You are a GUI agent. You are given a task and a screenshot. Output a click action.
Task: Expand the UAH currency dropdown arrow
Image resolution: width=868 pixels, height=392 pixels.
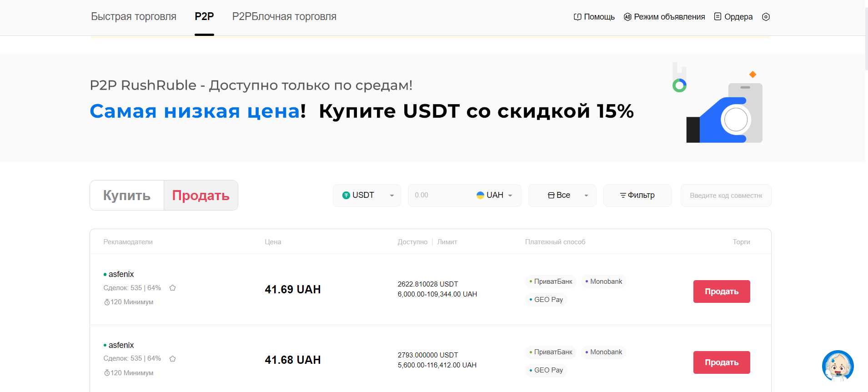pyautogui.click(x=510, y=196)
